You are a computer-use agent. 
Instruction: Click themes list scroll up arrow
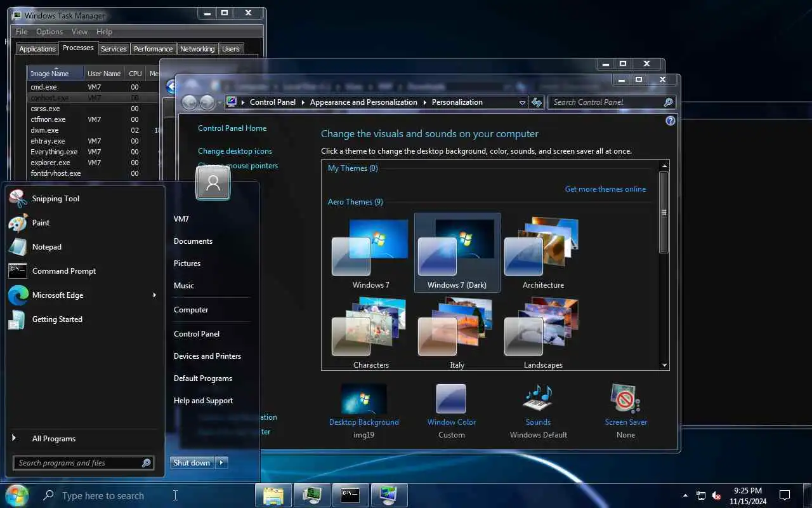coord(664,166)
